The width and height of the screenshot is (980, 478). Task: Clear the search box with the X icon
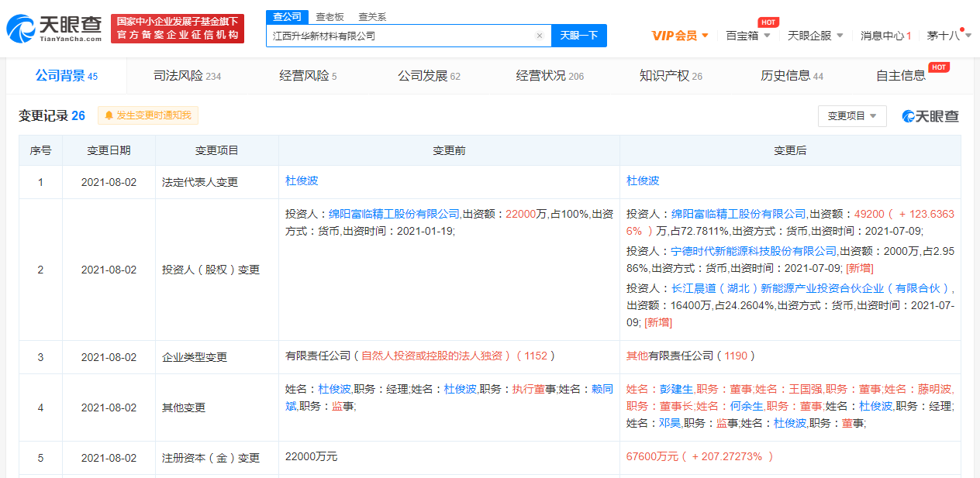click(x=540, y=36)
